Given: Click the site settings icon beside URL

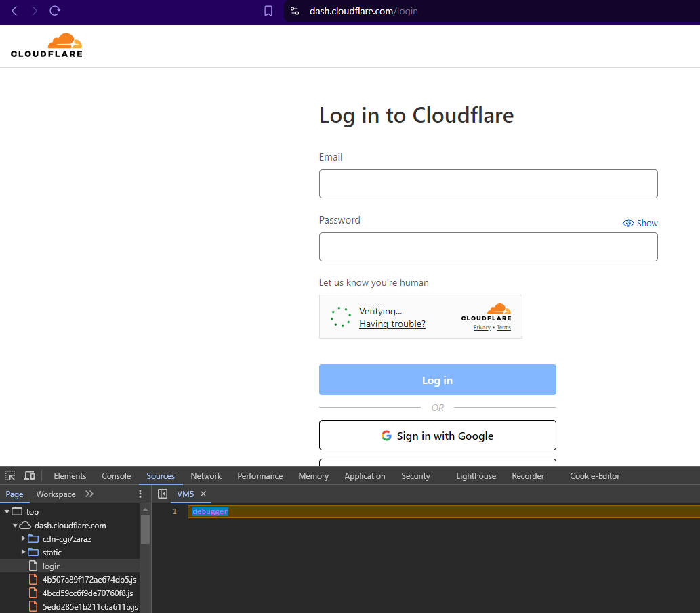Looking at the screenshot, I should (x=294, y=11).
